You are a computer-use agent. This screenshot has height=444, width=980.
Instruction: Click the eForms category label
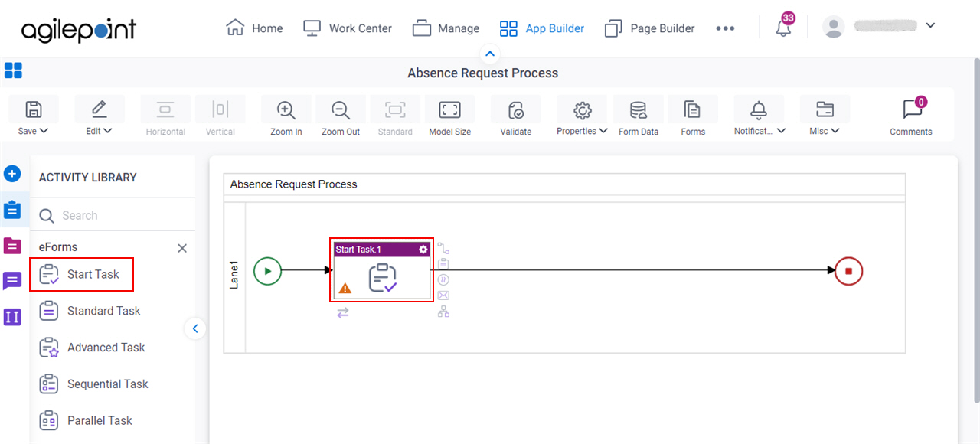pyautogui.click(x=58, y=247)
